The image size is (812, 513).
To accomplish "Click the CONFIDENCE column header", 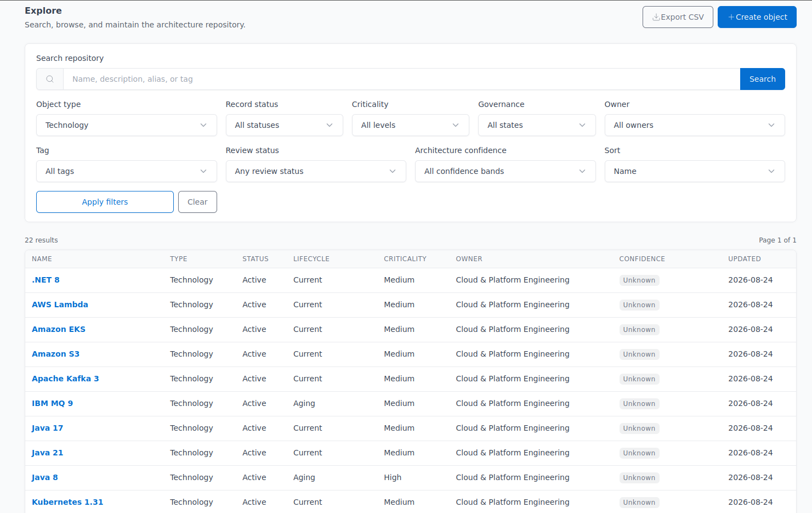I will coord(642,259).
